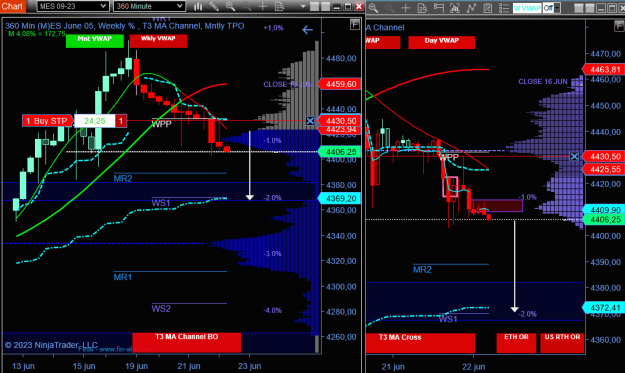Click the 22 jun date on right axis

(474, 367)
